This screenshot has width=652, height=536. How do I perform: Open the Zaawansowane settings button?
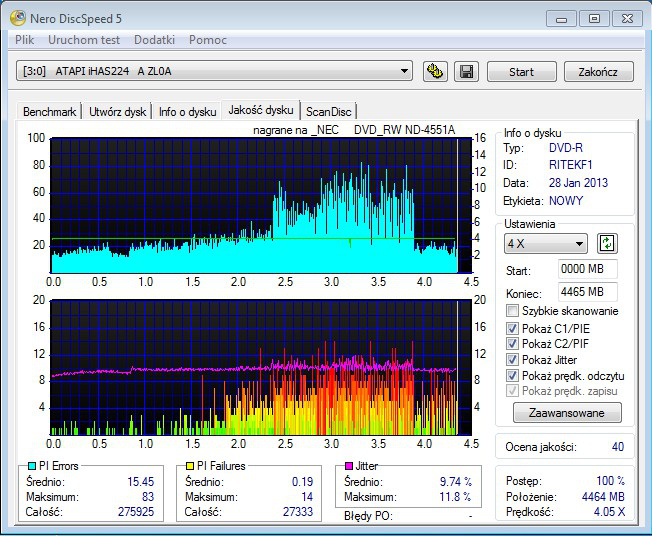tap(567, 413)
